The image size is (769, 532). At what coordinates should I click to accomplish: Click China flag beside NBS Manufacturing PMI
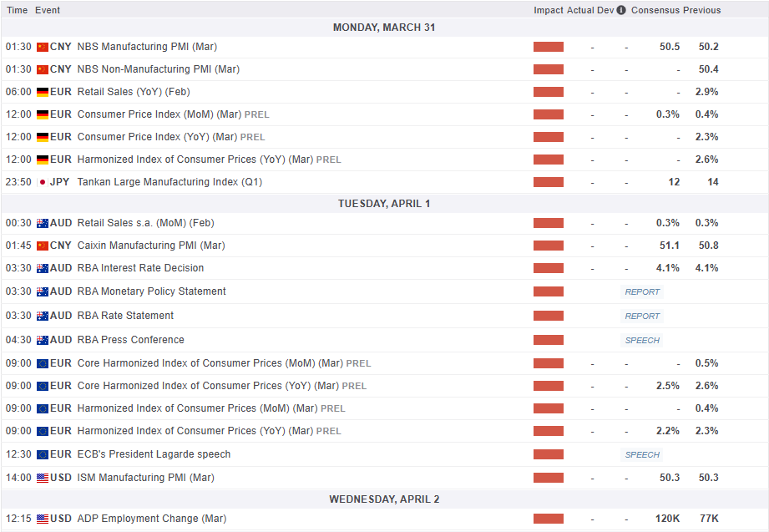pyautogui.click(x=43, y=47)
